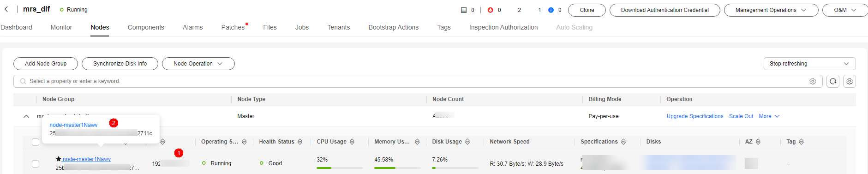Expand the Stop refreshing dropdown
Viewport: 868px width, 174px height.
tap(810, 64)
